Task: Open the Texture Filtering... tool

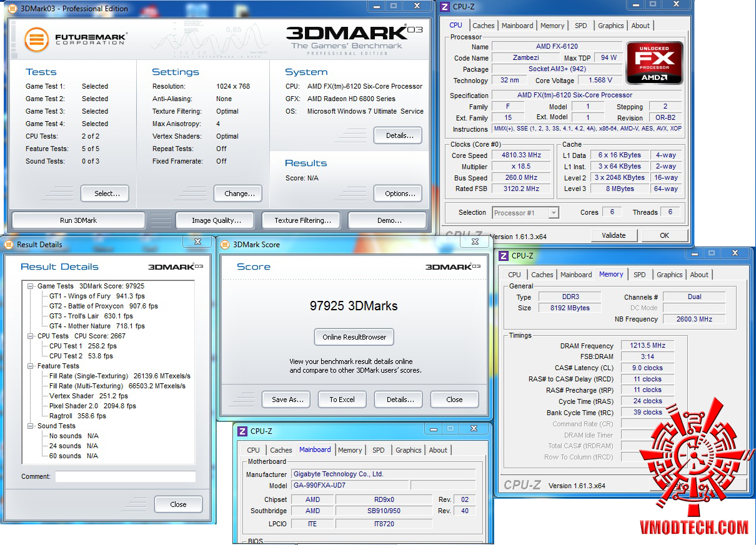Action: (x=302, y=220)
